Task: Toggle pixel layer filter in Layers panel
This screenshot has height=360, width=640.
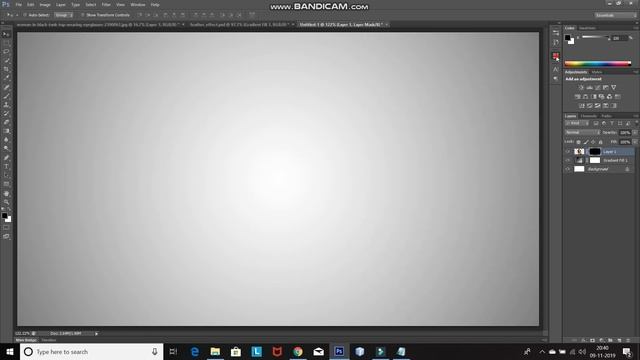Action: 596,123
